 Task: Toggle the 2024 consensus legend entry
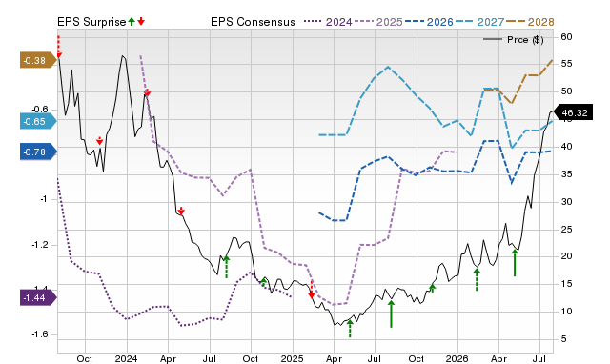(328, 22)
